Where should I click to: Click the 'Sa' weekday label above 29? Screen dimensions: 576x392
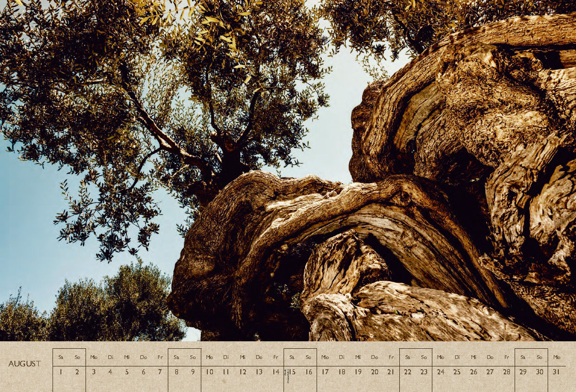523,357
